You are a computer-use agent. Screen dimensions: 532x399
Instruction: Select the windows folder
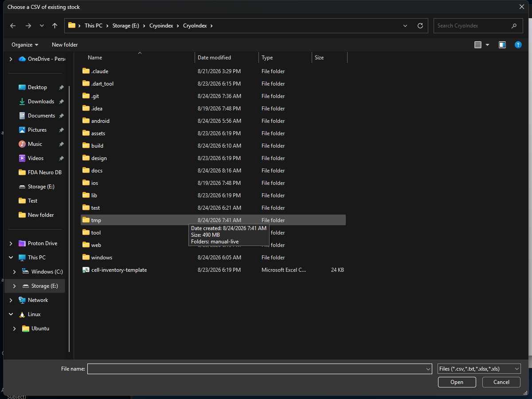point(213,258)
